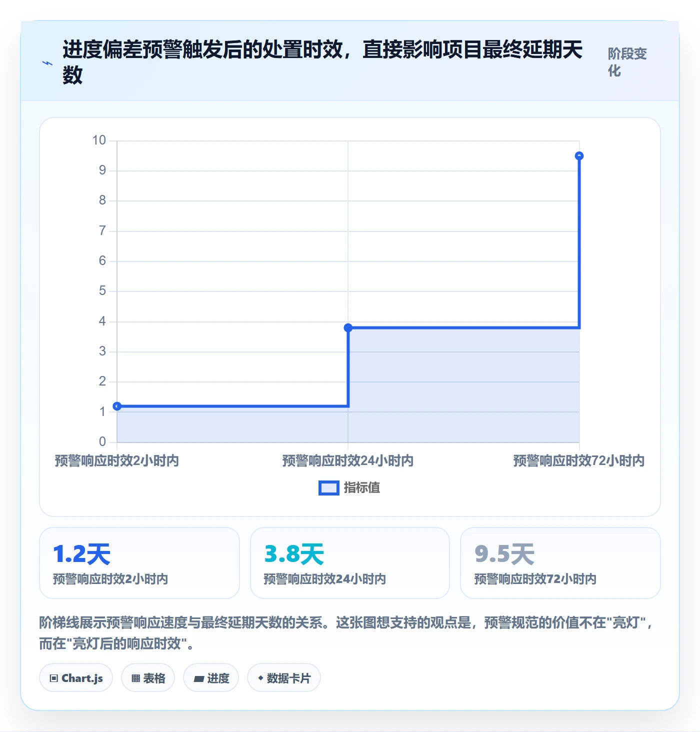This screenshot has width=700, height=732.
Task: Click the 阶段变化 label in header
Action: (627, 62)
